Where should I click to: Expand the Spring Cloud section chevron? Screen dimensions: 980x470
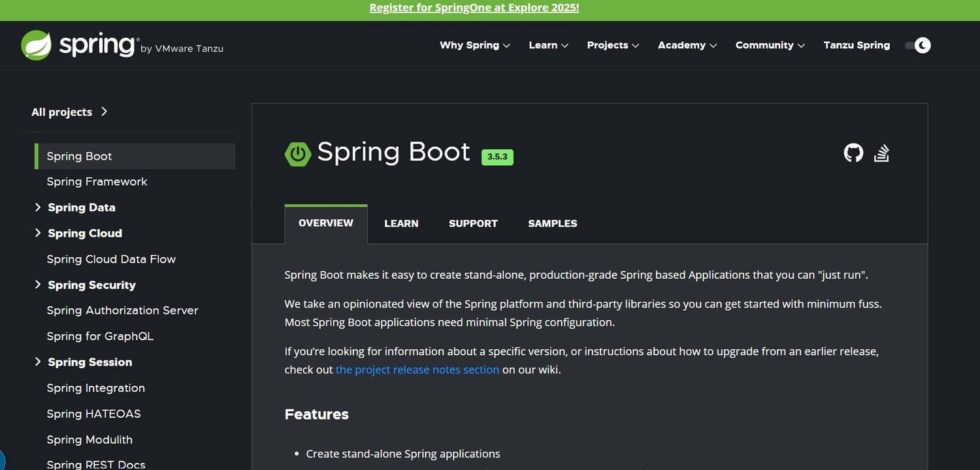click(x=38, y=233)
